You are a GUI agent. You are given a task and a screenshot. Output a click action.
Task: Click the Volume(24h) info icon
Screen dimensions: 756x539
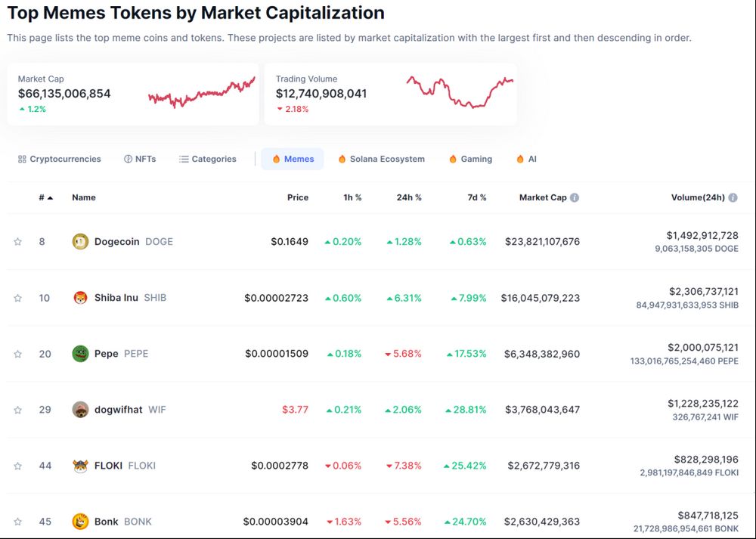coord(733,198)
